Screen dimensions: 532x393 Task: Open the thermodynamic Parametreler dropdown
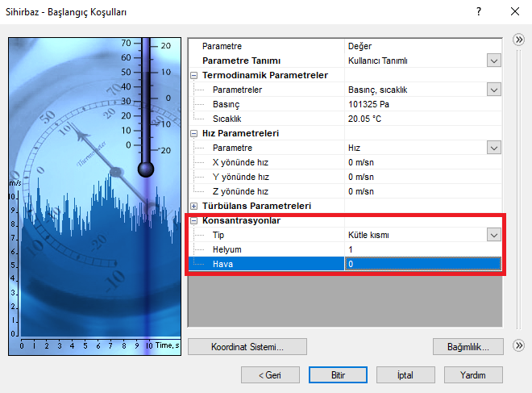tap(493, 90)
